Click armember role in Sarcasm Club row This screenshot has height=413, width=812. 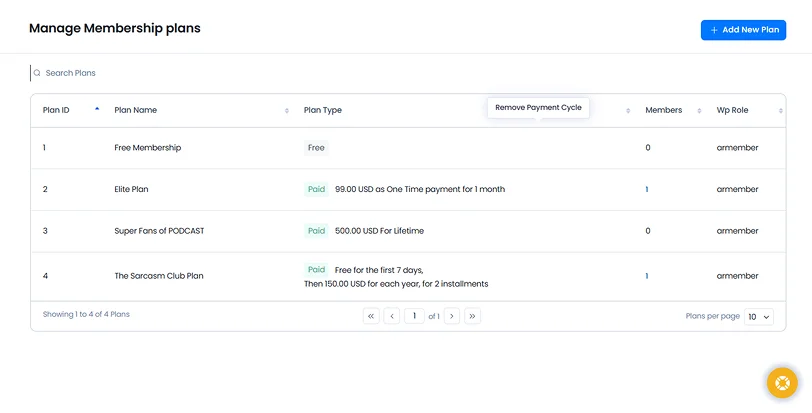pos(737,276)
